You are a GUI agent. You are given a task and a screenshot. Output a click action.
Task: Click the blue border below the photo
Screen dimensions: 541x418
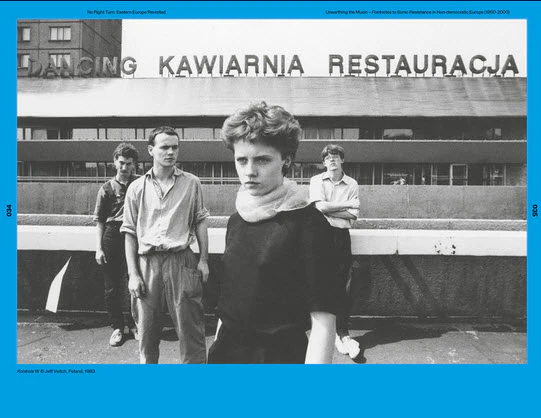click(x=270, y=393)
